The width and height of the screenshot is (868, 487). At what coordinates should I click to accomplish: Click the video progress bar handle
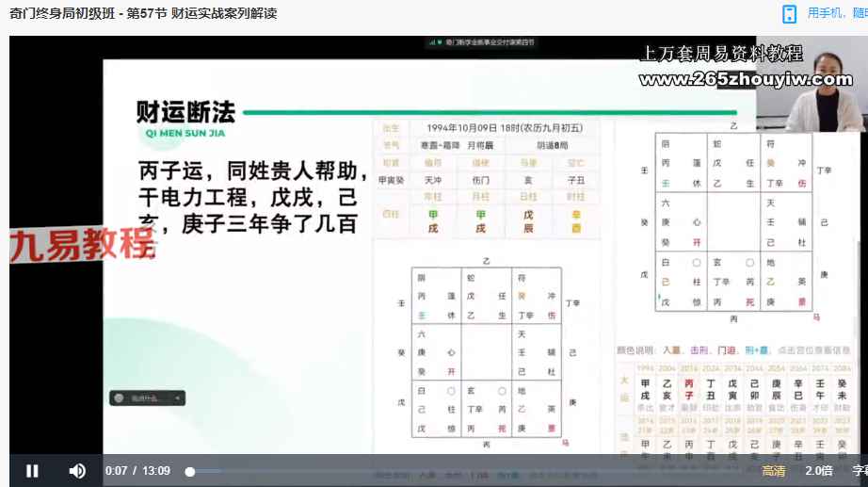point(190,471)
